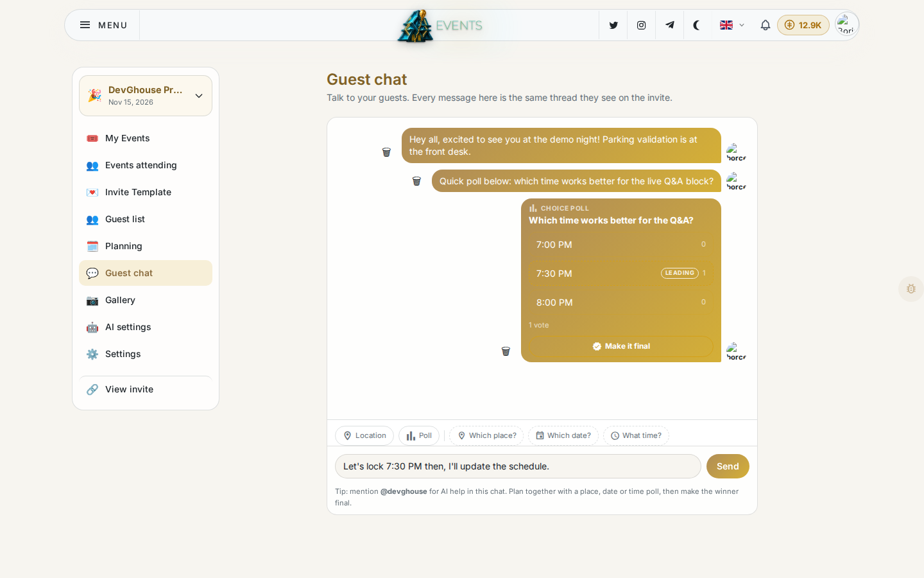Image resolution: width=924 pixels, height=578 pixels.
Task: Click the CHOICE POLL label
Action: (x=565, y=208)
